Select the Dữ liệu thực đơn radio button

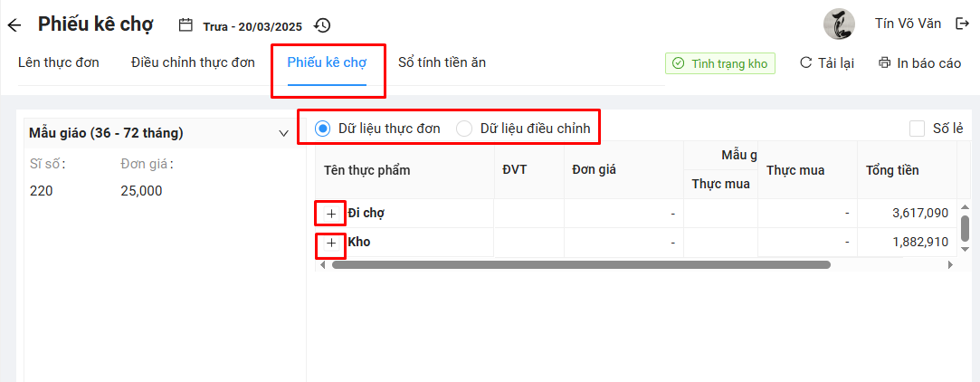click(x=322, y=129)
